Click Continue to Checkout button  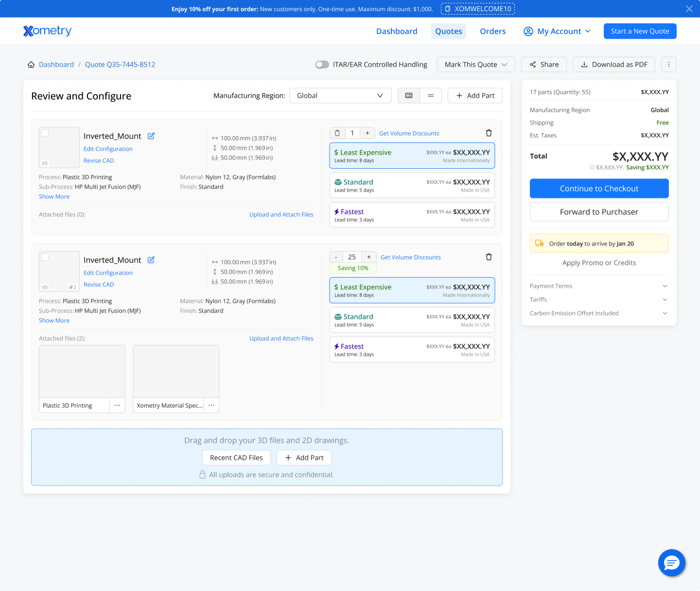click(599, 189)
